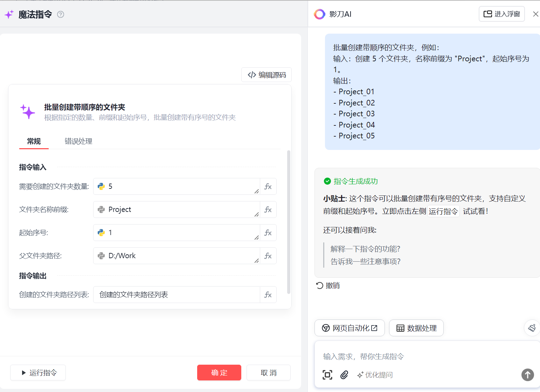Click the vertical scrollbar in command panel

tap(289, 221)
